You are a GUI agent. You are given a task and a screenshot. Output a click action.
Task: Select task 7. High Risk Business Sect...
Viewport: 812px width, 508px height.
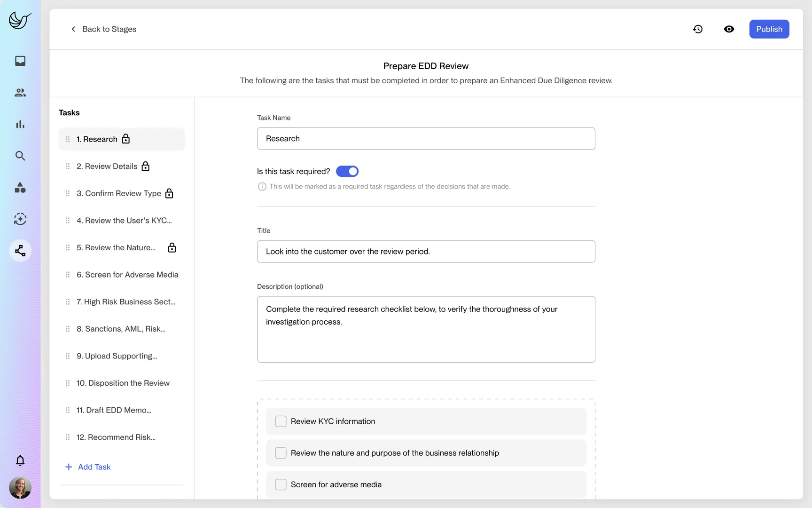(x=122, y=302)
